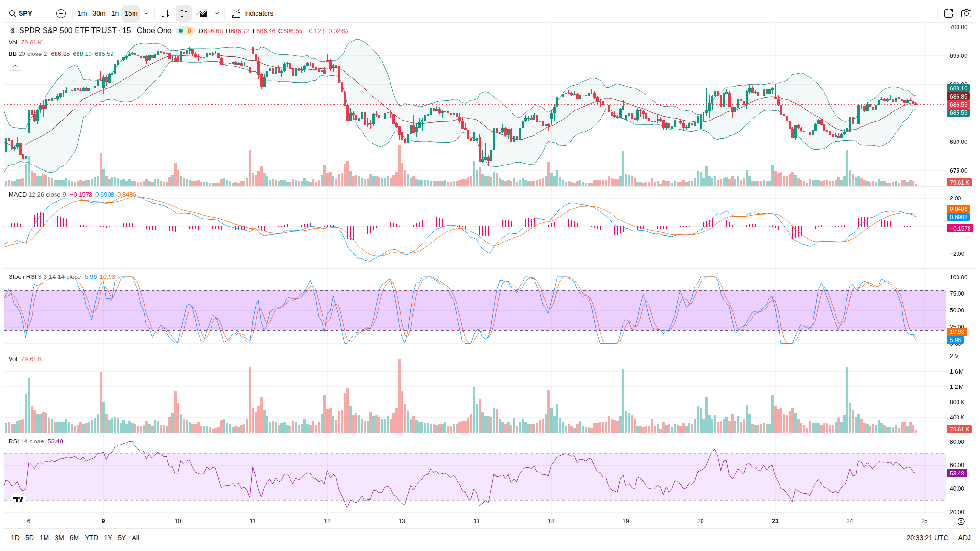Open the fullscreen popout icon

click(948, 13)
